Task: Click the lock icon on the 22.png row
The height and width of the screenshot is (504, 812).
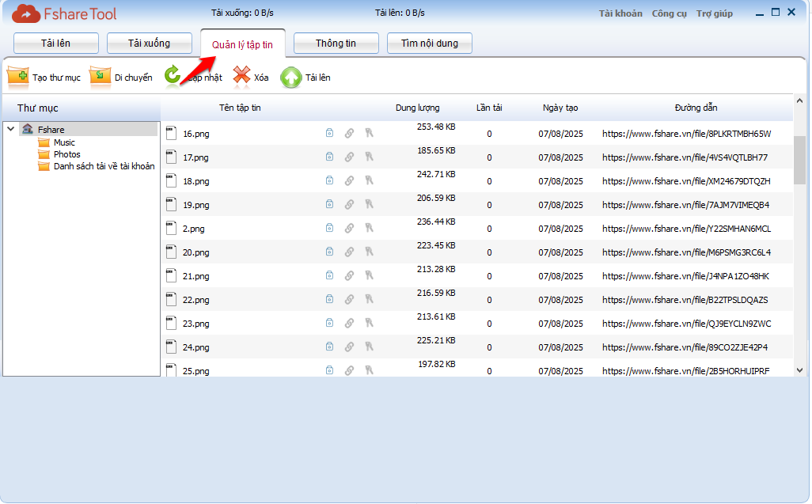Action: tap(329, 300)
